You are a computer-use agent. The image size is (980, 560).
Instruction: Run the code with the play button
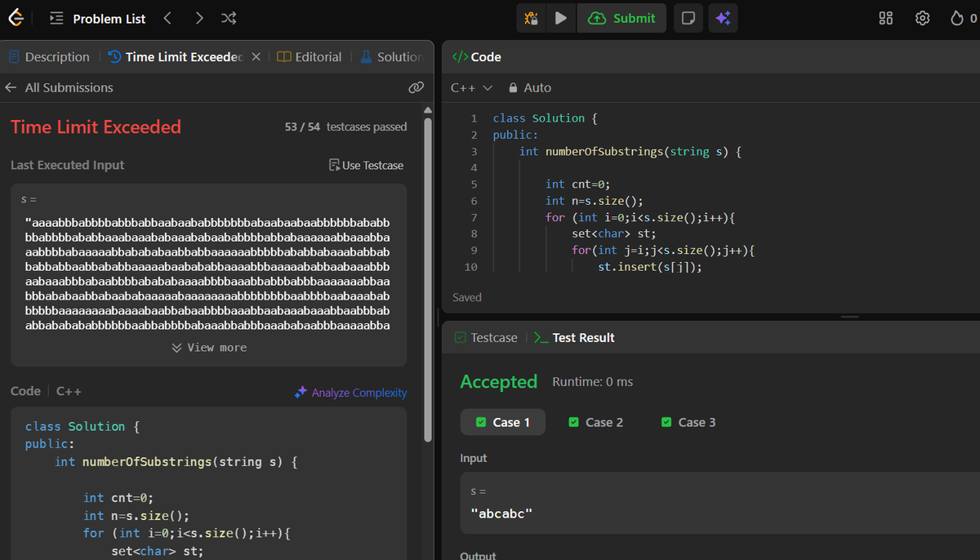(x=560, y=18)
